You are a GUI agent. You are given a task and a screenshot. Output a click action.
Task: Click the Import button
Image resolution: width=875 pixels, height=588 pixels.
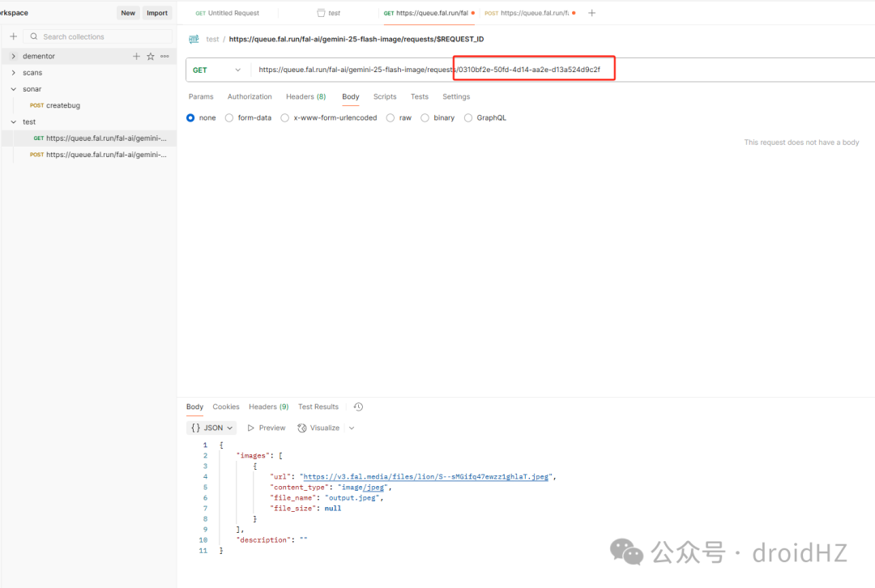(x=157, y=13)
